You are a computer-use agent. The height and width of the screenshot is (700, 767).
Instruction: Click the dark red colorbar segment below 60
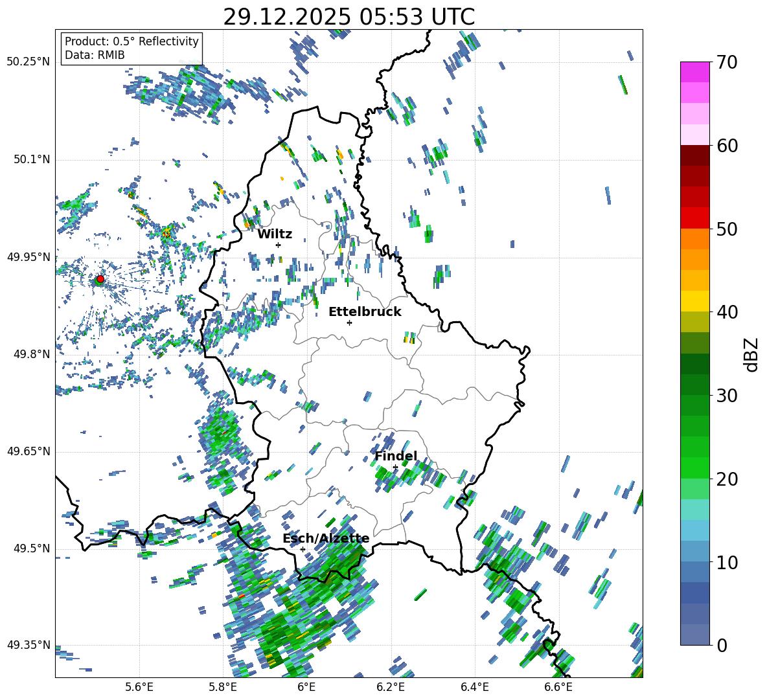point(695,155)
